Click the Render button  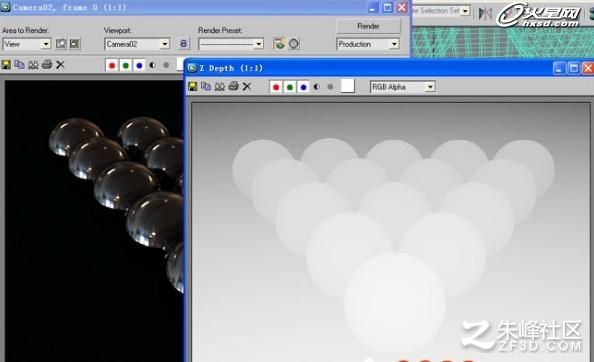[368, 26]
